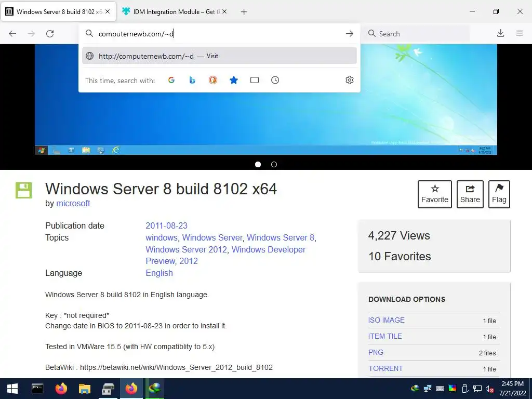Open the windows topic link

point(162,237)
